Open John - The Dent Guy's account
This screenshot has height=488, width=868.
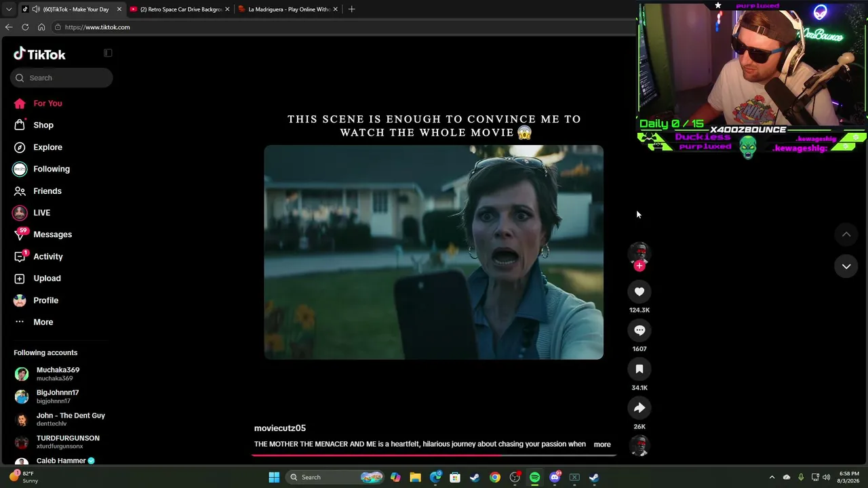click(61, 419)
